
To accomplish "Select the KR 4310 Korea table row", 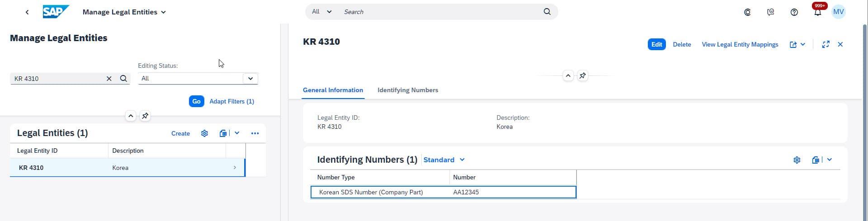I will coord(127,168).
